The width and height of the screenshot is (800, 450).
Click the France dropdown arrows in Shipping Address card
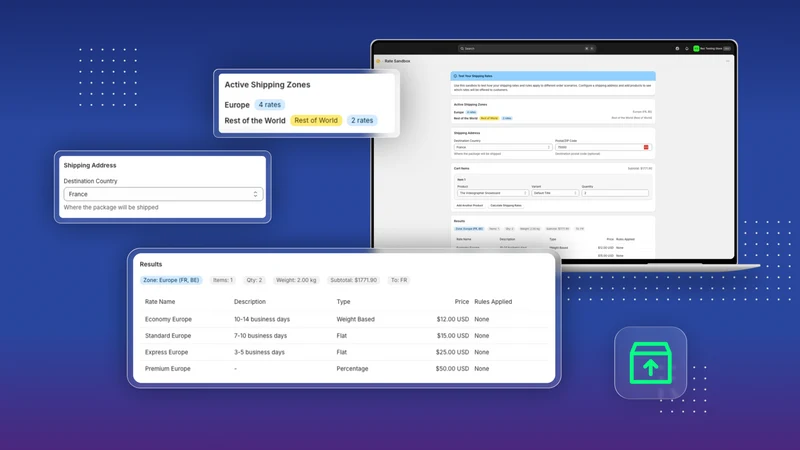(255, 194)
